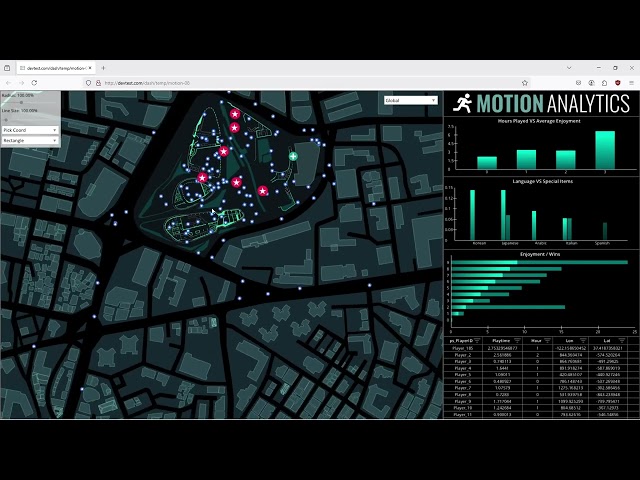Click the Korean bar in Language chart

click(472, 215)
